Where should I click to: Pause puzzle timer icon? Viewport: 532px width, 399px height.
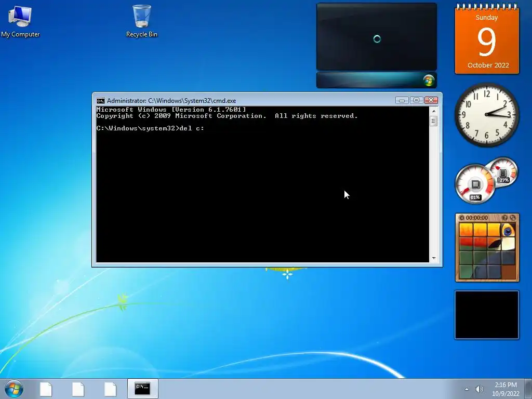click(x=461, y=218)
